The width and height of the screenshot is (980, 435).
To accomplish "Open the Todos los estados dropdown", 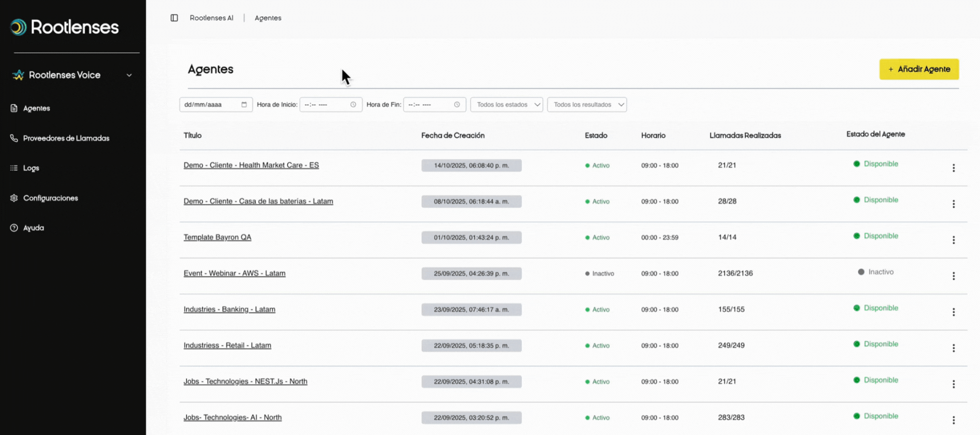I will point(506,104).
